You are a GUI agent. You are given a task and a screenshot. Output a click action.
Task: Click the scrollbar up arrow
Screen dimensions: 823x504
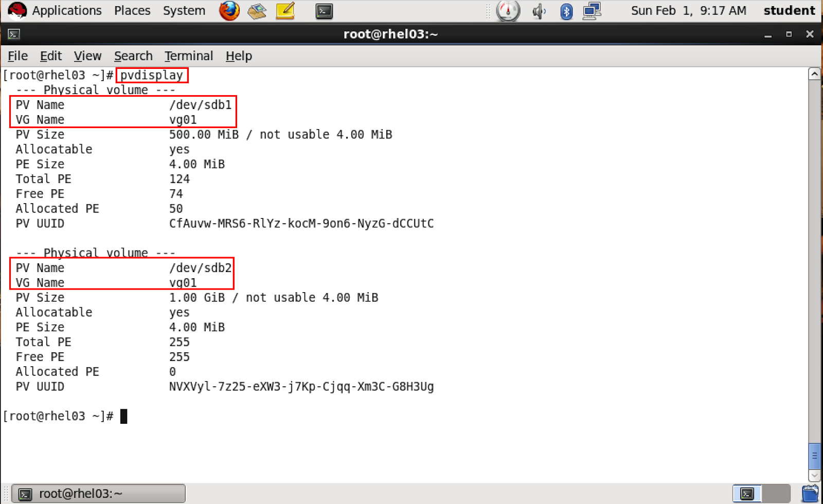tap(815, 74)
